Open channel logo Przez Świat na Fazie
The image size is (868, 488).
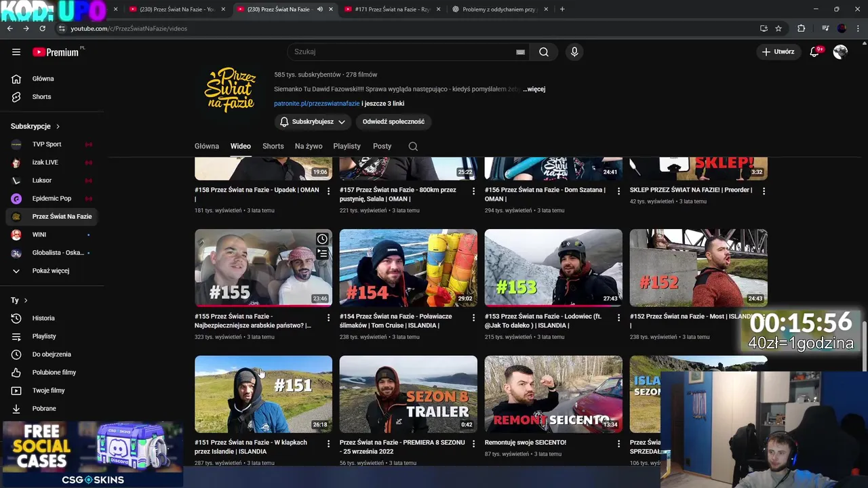(230, 90)
